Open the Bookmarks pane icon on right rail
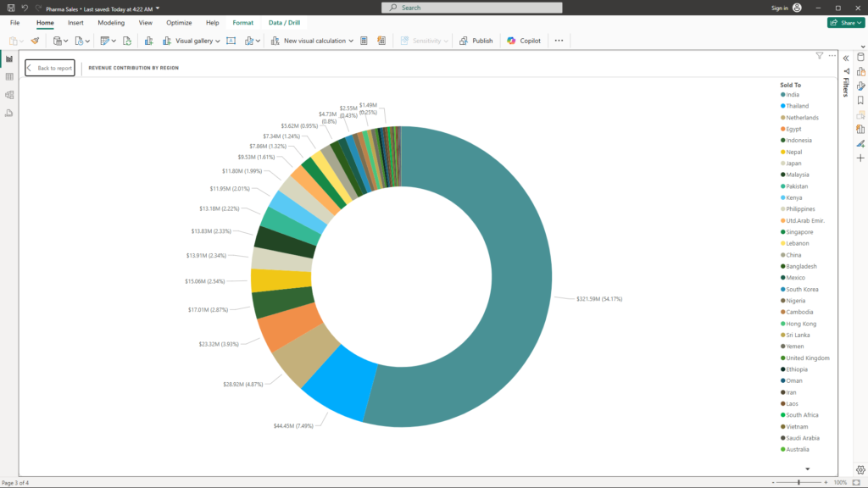 (860, 100)
